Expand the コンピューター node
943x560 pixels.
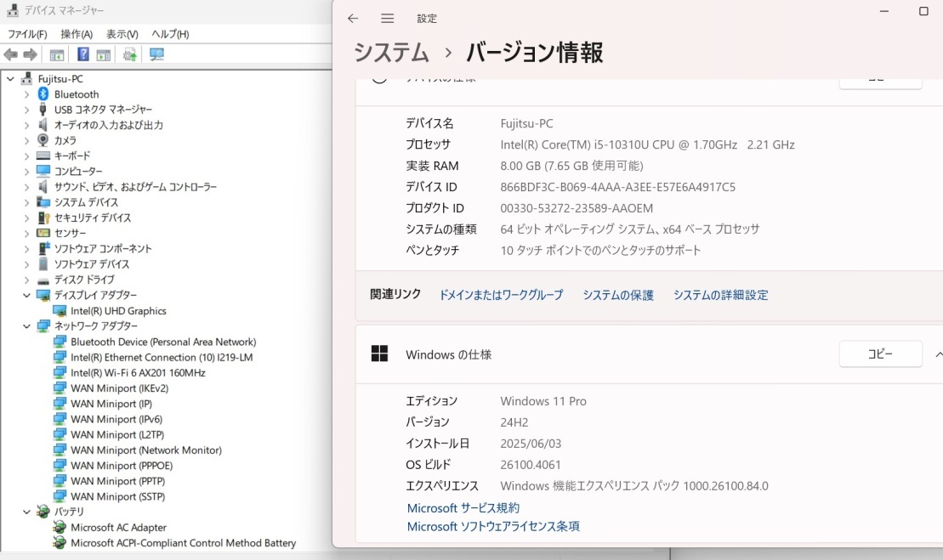(26, 172)
